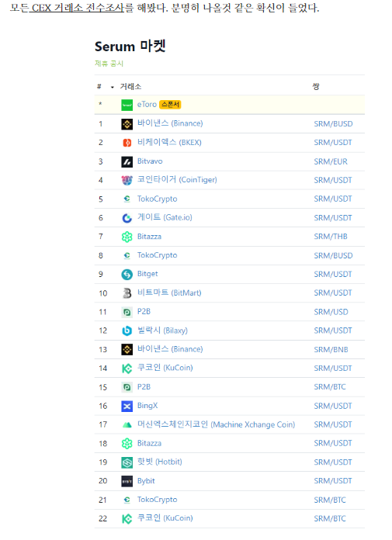Click the Bitget logo icon
This screenshot has width=392, height=540.
[127, 275]
